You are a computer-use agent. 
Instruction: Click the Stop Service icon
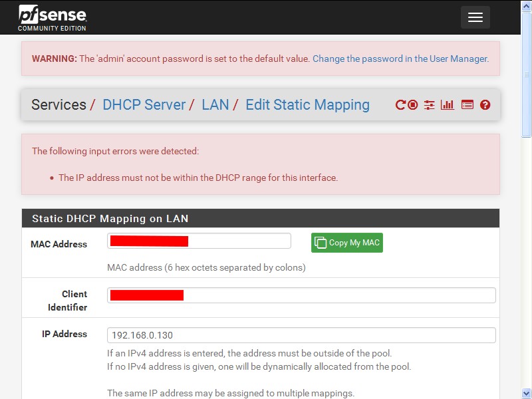pos(412,105)
